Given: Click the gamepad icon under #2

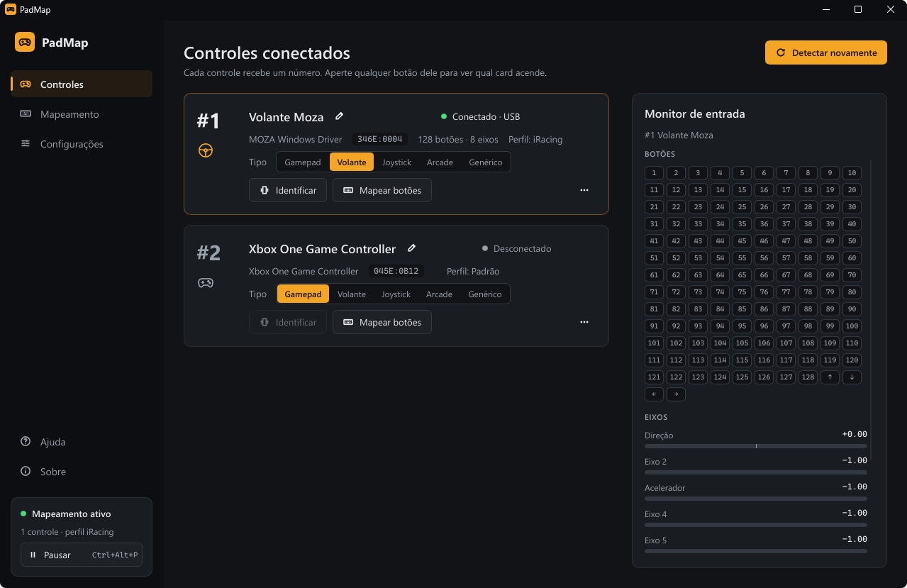Looking at the screenshot, I should (x=206, y=282).
